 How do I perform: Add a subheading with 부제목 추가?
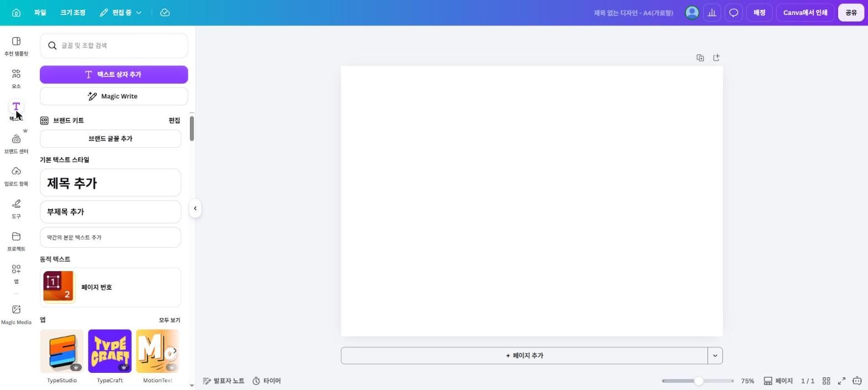click(111, 212)
